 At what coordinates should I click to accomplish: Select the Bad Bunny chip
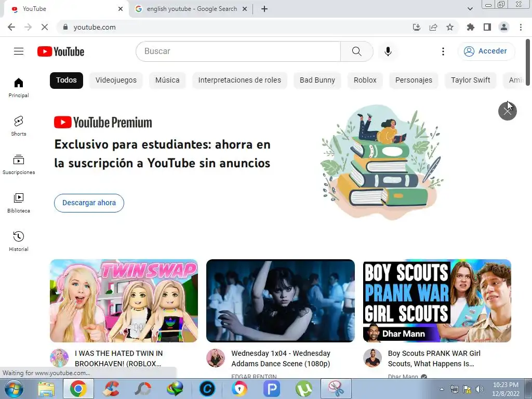pyautogui.click(x=317, y=81)
